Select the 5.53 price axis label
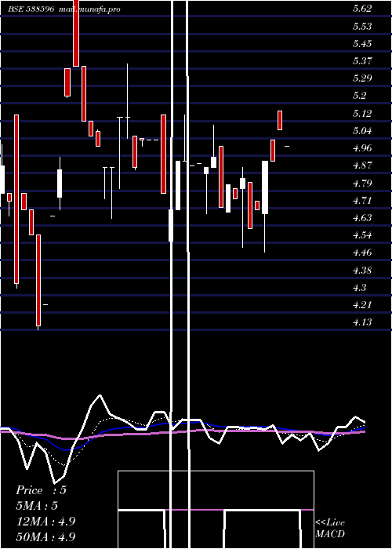Viewport: 392px width, 549px height. pos(362,27)
